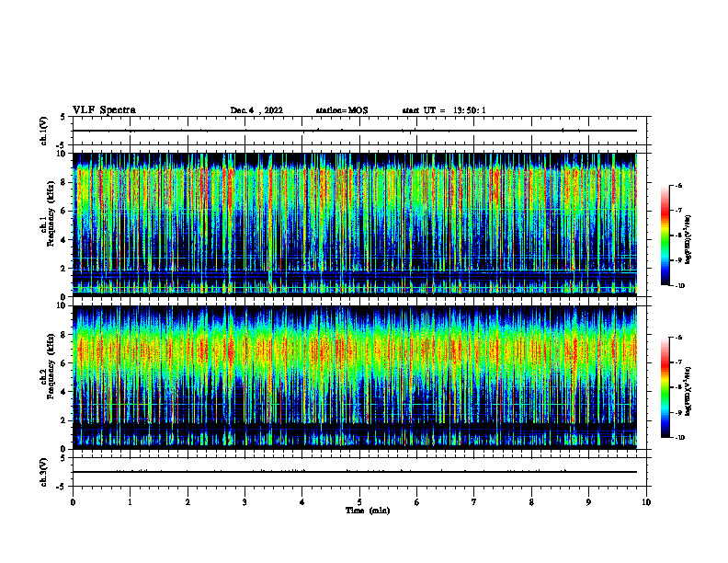728x563 pixels.
Task: Click the ch.2 spectrogram plot
Action: 359,377
